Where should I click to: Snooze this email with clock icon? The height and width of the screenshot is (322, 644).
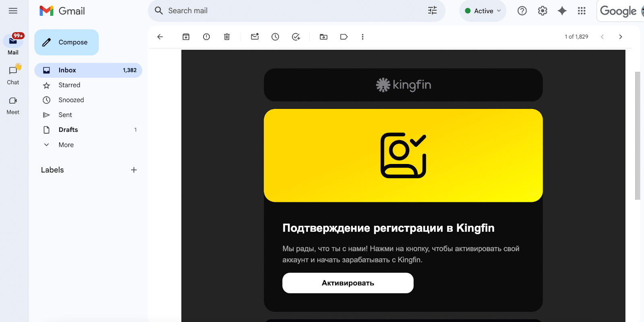click(275, 37)
